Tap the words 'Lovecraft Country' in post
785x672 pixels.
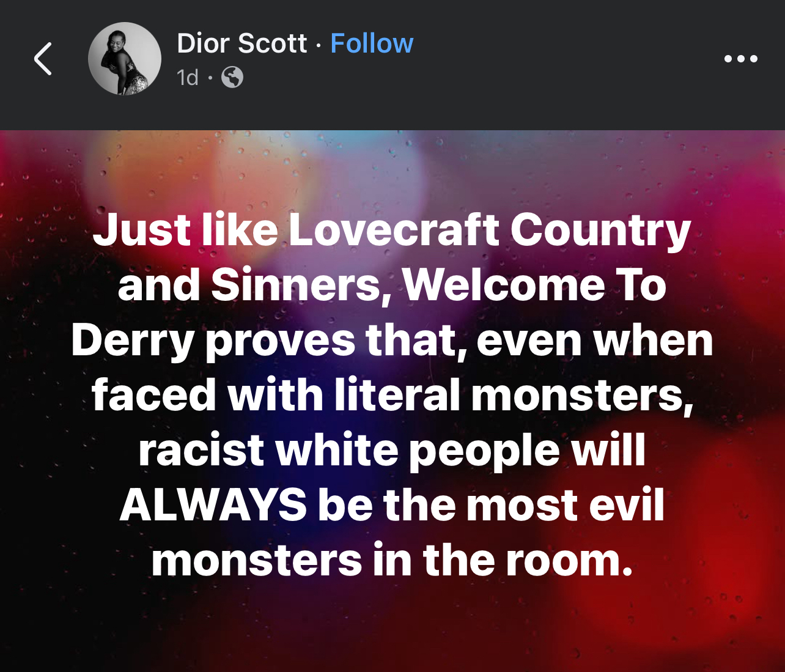click(490, 231)
